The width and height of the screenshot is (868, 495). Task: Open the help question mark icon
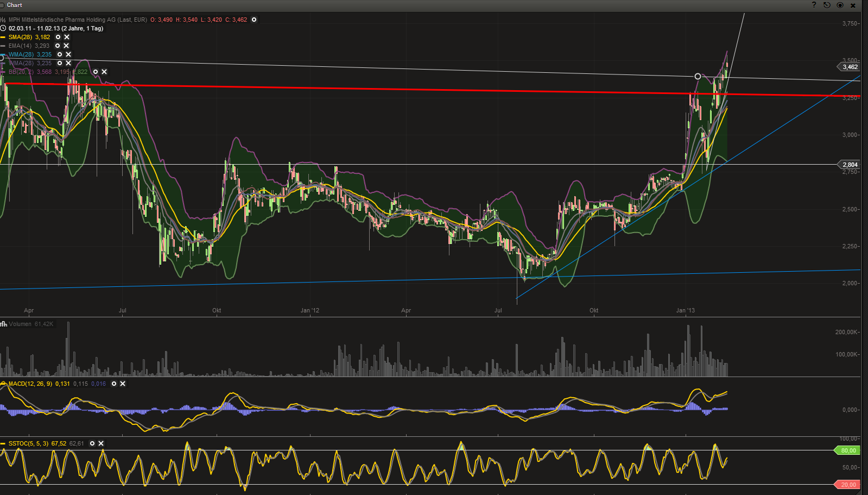(x=814, y=5)
